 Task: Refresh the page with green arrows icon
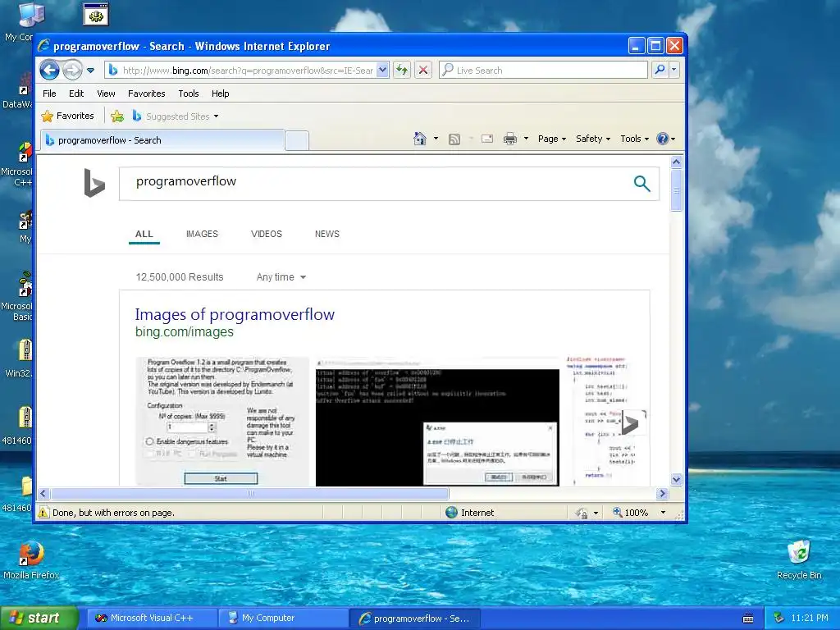click(x=402, y=71)
